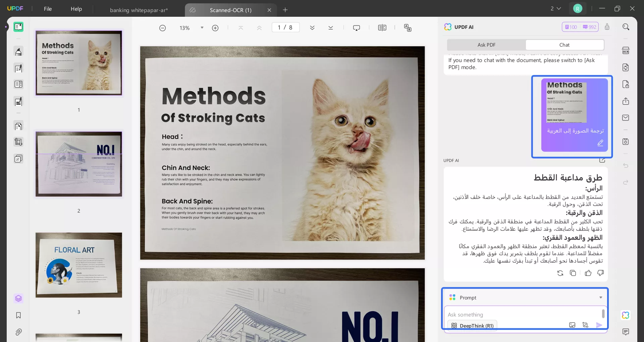Open the File menu
Screen dimensions: 644x342
click(48, 9)
